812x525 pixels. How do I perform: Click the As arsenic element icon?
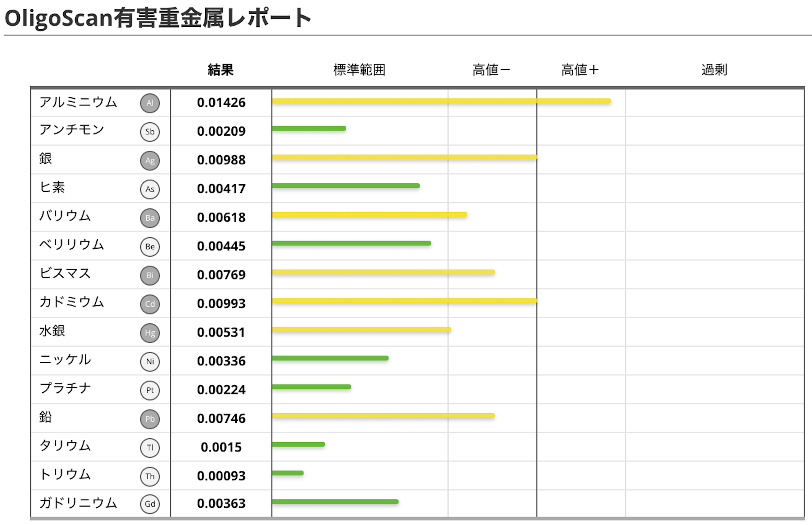(150, 189)
